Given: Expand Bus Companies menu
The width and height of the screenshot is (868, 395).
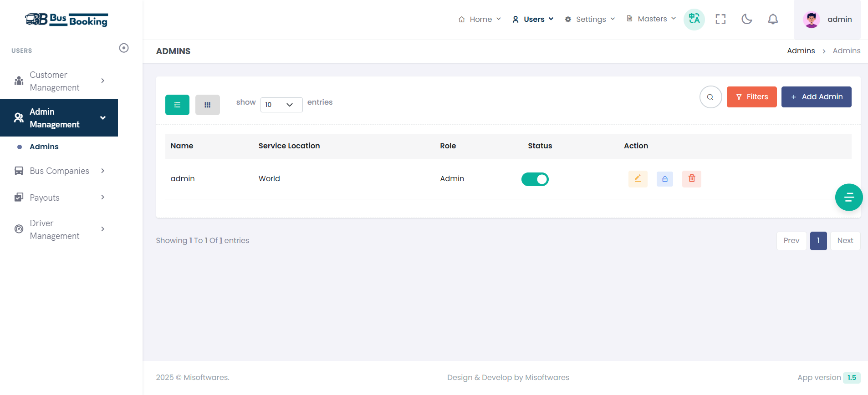Looking at the screenshot, I should 59,171.
